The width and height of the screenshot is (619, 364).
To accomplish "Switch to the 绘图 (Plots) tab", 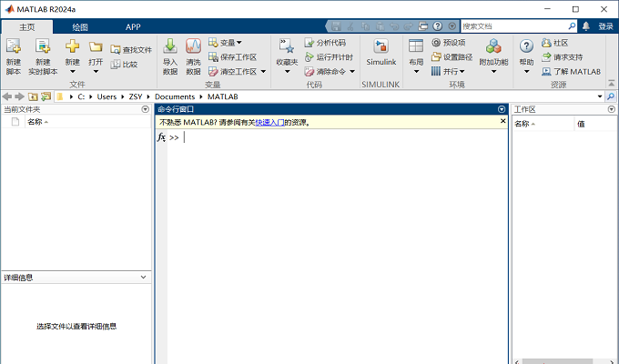I will point(80,27).
